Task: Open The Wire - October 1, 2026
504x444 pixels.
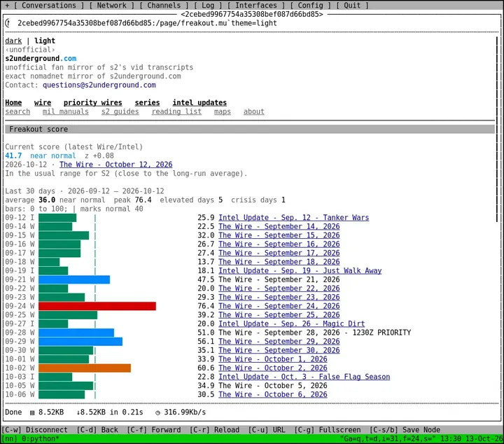Action: click(273, 359)
